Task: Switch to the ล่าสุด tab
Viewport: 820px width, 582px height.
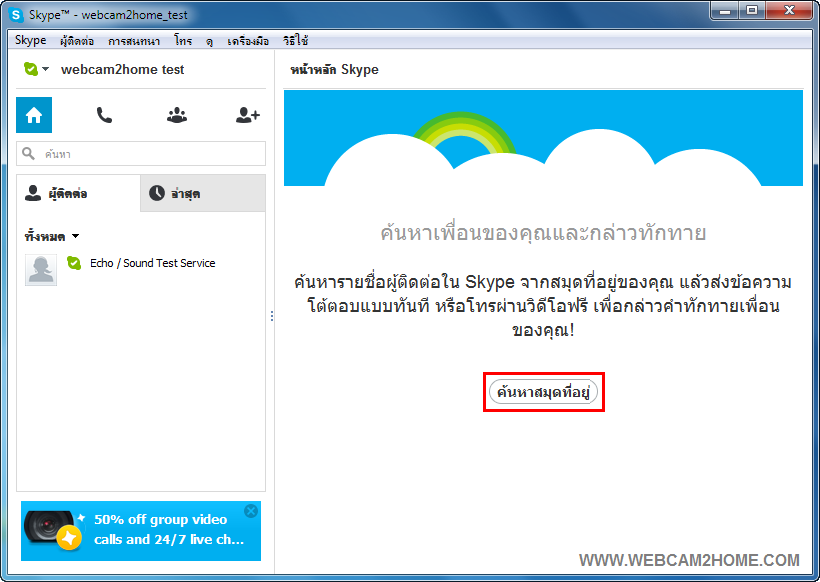Action: pos(203,193)
